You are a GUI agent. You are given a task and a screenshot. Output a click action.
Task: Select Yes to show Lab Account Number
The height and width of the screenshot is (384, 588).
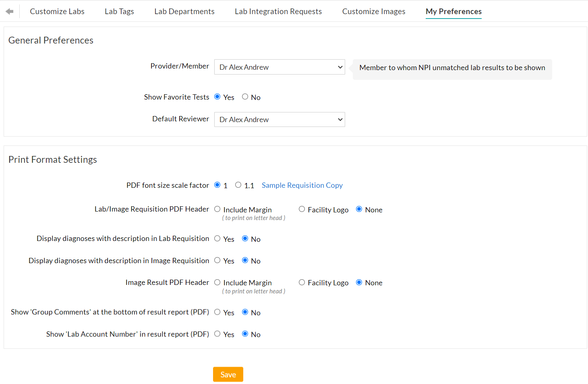click(x=217, y=334)
